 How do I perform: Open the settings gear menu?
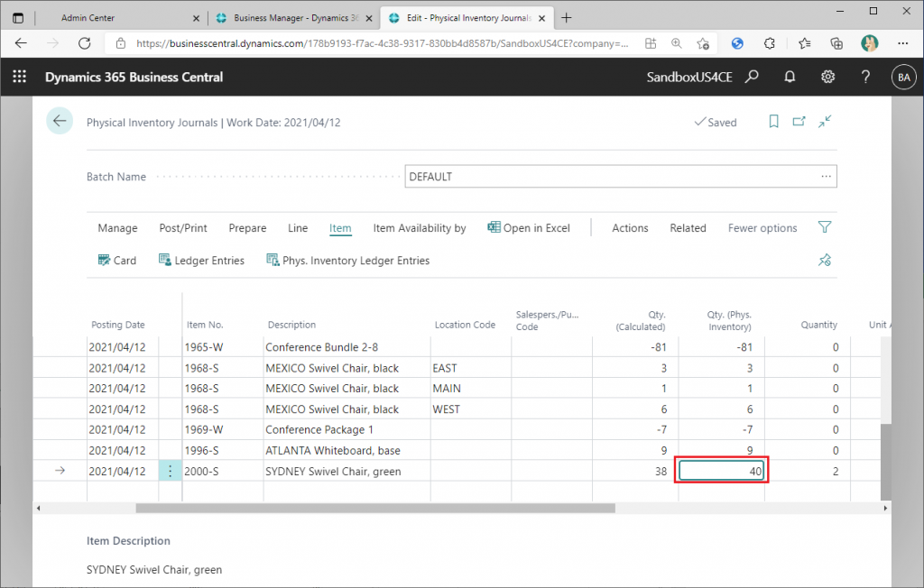[828, 77]
